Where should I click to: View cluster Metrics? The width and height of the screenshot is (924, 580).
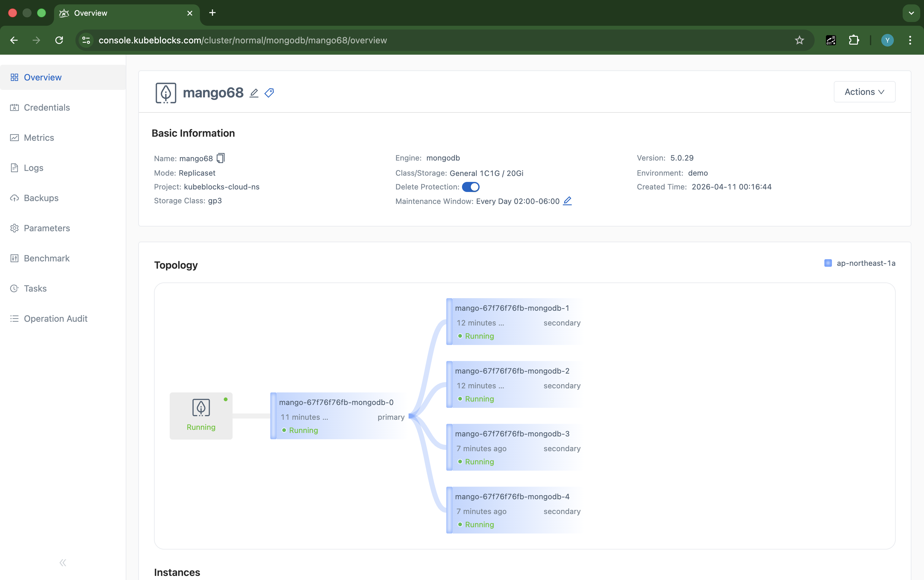click(39, 137)
